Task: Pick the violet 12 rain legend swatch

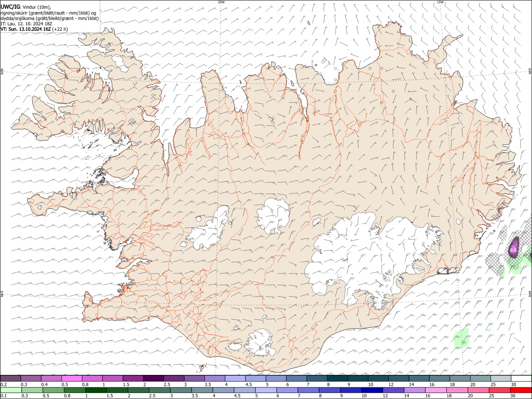Action: (393, 390)
